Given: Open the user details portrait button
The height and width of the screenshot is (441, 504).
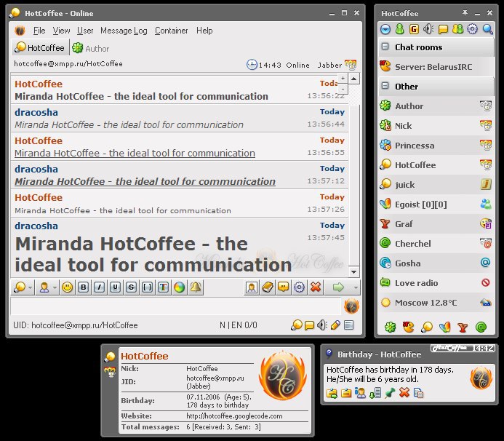Looking at the screenshot, I should tap(252, 287).
